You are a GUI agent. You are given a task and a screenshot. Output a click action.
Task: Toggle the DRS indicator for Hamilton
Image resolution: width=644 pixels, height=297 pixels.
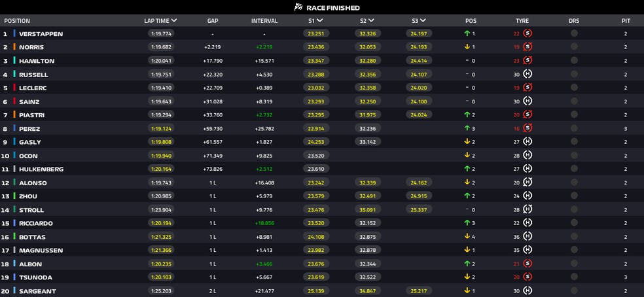pos(574,61)
